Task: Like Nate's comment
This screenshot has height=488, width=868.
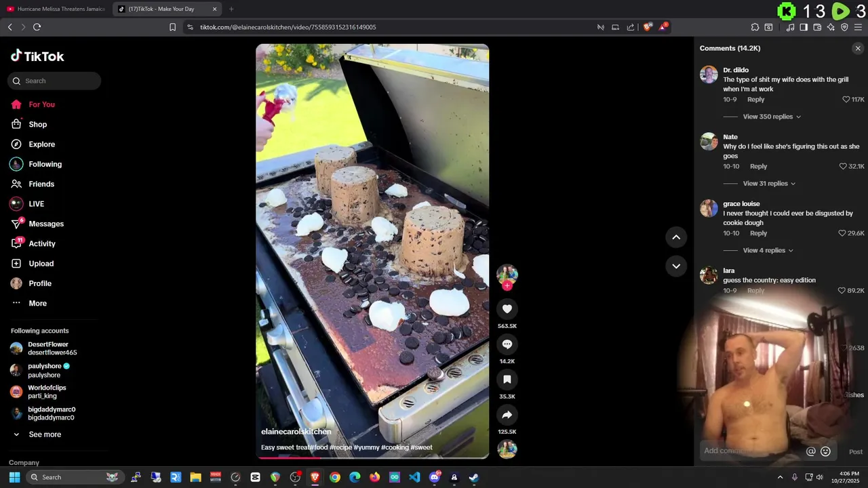Action: pyautogui.click(x=843, y=167)
